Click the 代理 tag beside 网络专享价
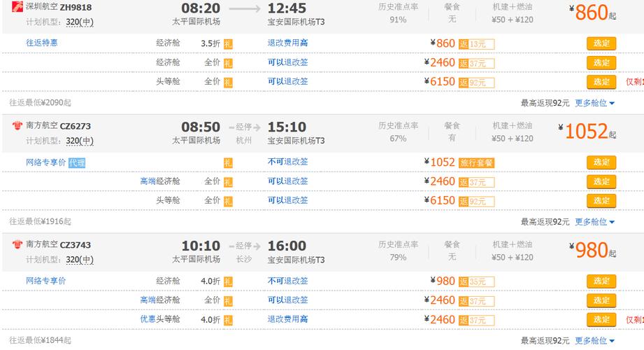The height and width of the screenshot is (350, 644). click(77, 163)
